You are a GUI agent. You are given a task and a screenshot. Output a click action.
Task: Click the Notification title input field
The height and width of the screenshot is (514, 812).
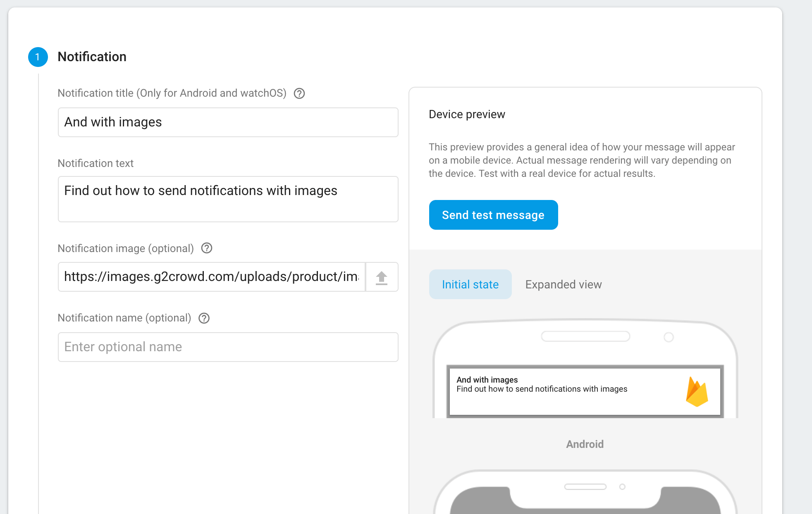click(x=228, y=122)
